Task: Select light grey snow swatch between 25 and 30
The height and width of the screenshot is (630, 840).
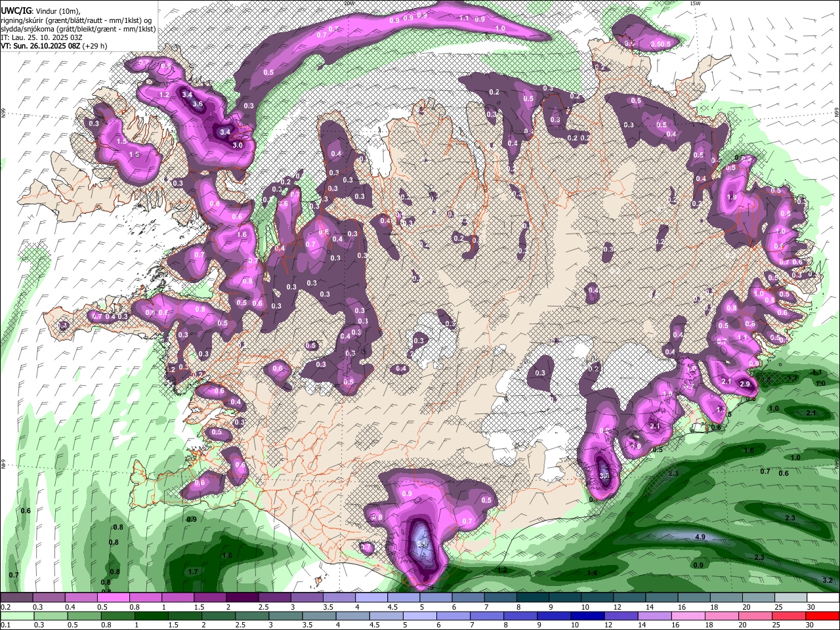Action: (791, 598)
